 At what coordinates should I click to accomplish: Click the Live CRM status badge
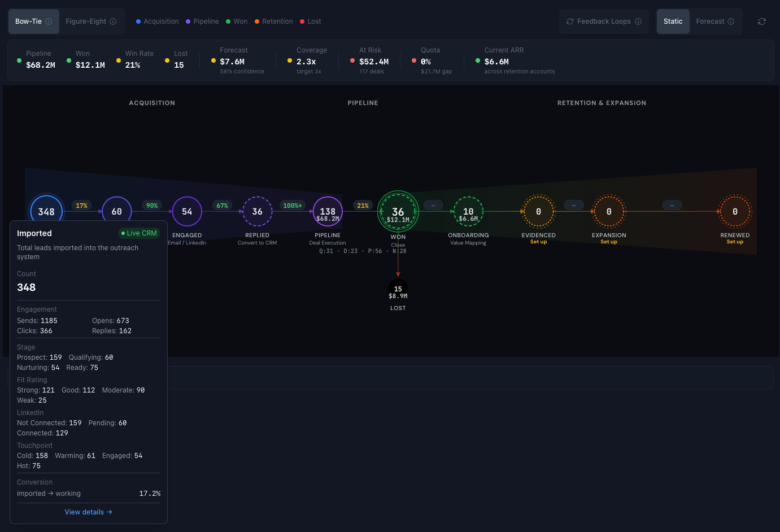pyautogui.click(x=139, y=233)
